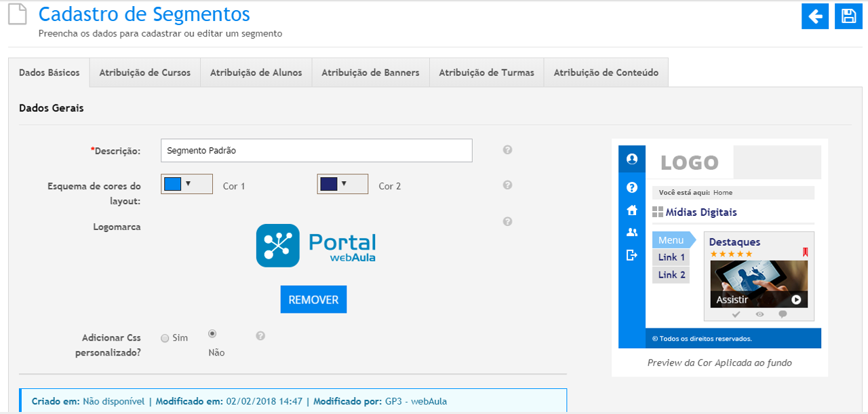Viewport: 868px width, 414px height.
Task: Click the page document icon beside title
Action: 18,15
